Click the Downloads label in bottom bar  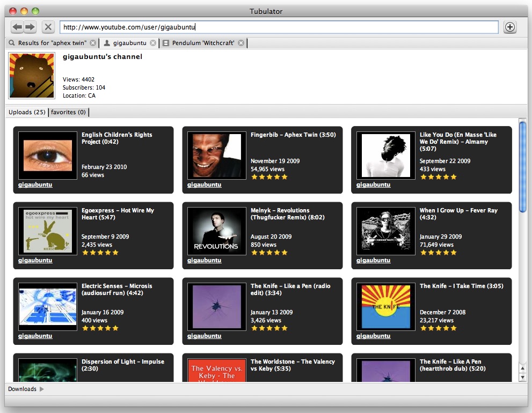click(x=22, y=389)
